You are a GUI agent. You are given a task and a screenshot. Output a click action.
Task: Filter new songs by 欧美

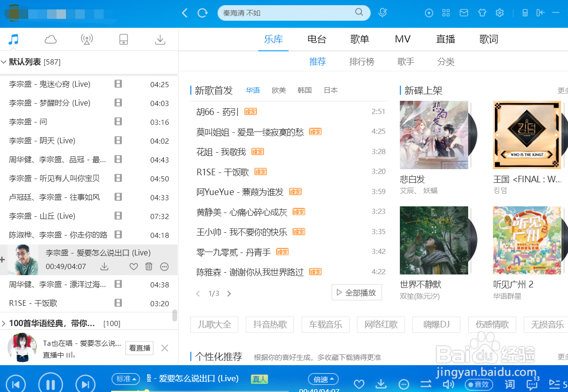279,90
